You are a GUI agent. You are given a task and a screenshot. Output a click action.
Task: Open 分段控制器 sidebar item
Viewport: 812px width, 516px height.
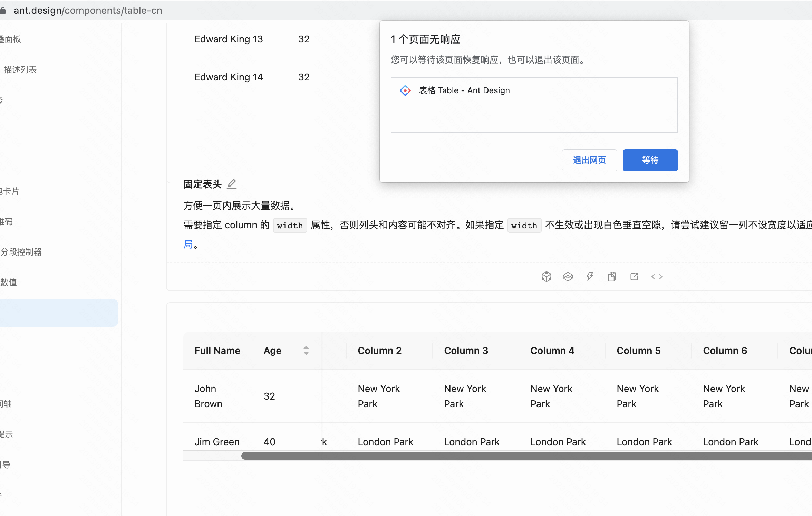pos(21,252)
